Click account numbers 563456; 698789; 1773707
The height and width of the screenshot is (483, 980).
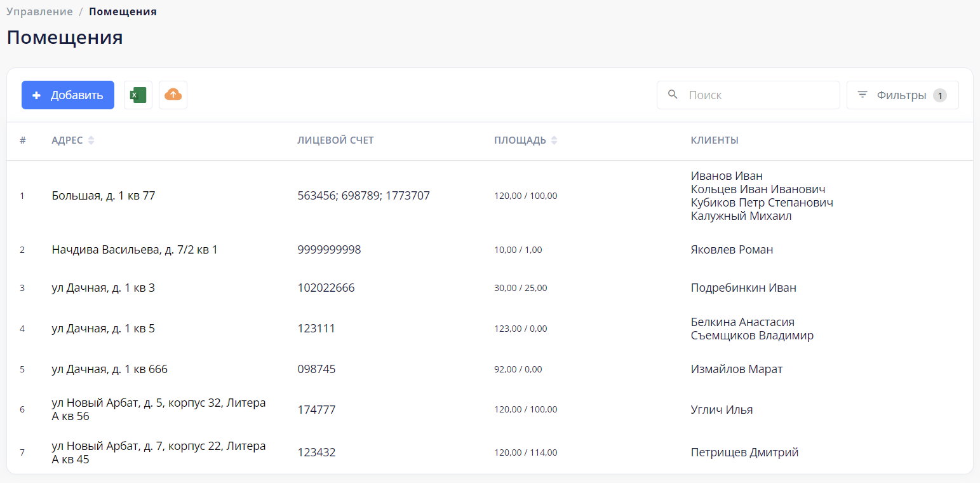(363, 196)
